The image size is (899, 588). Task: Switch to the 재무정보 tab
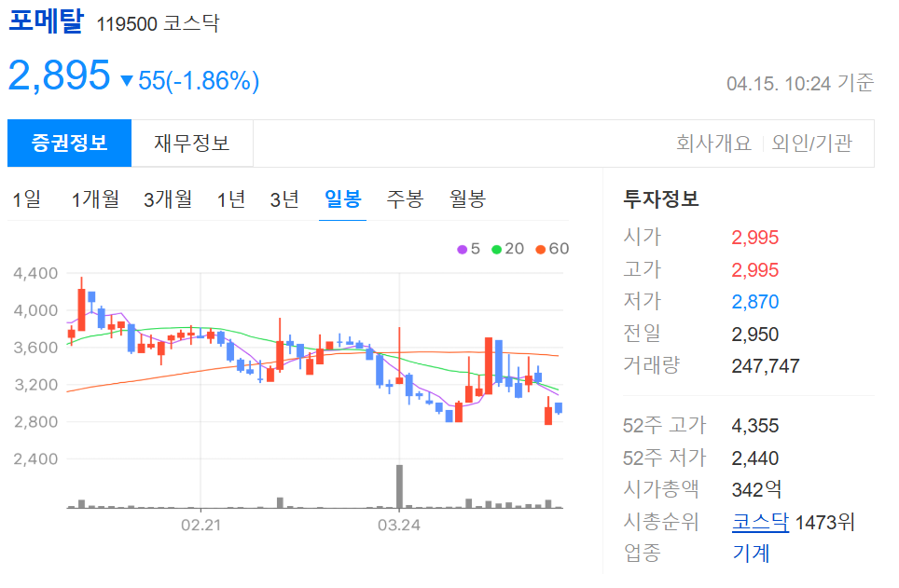pos(193,143)
